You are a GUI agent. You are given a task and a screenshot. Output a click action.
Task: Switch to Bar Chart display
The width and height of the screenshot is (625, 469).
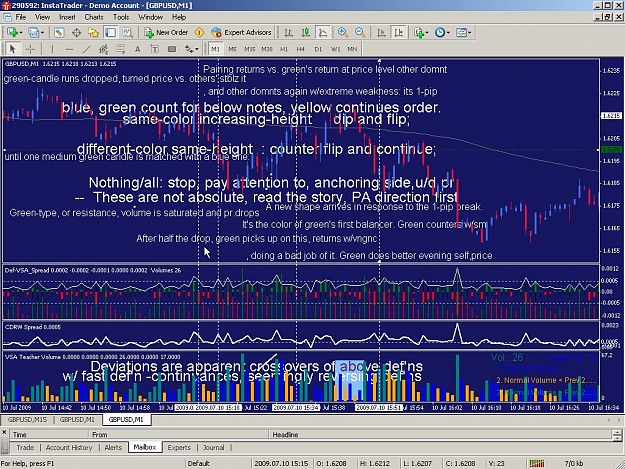[289, 32]
